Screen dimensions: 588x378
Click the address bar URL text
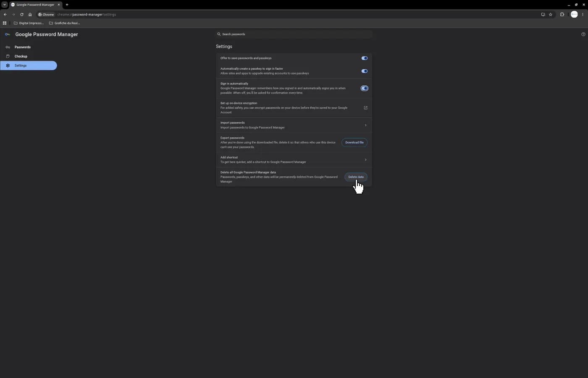(87, 14)
